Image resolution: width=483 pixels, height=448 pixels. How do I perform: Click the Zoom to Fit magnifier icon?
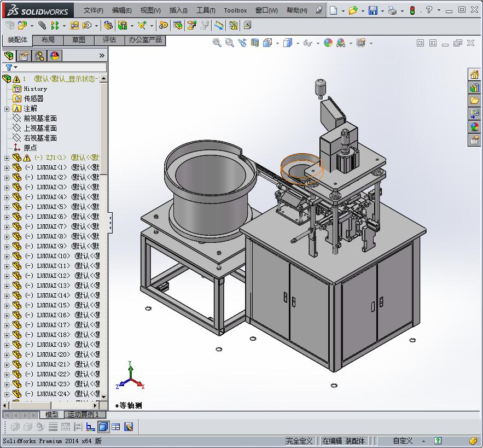click(217, 43)
